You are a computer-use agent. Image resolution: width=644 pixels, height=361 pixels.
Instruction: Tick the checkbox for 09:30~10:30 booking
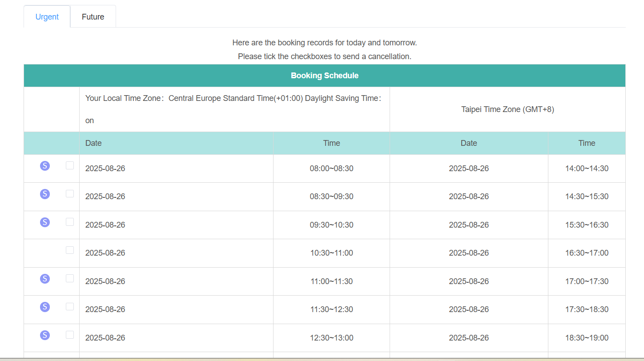point(70,222)
